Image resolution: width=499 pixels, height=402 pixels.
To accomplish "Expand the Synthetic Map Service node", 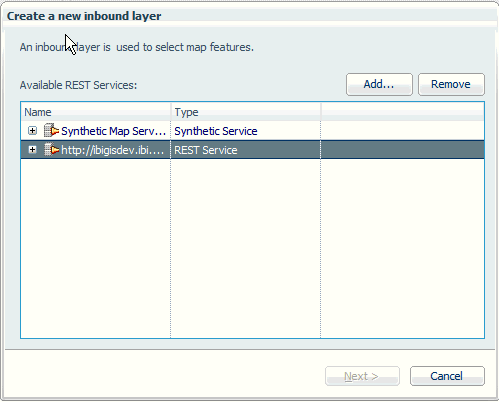I will [x=32, y=131].
